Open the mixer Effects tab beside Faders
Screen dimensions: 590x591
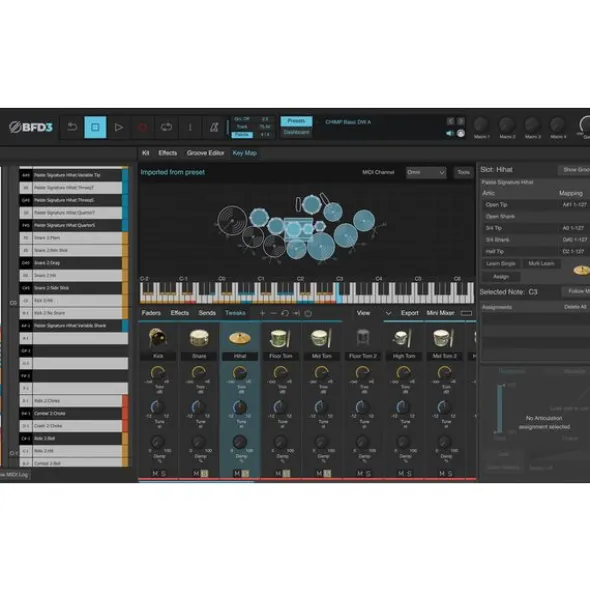pyautogui.click(x=179, y=313)
